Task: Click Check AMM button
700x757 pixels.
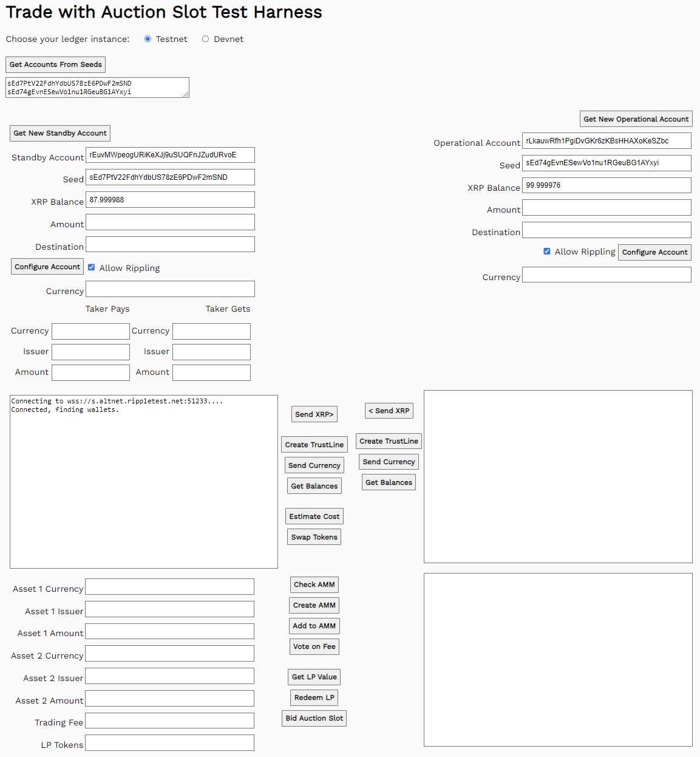Action: point(314,584)
